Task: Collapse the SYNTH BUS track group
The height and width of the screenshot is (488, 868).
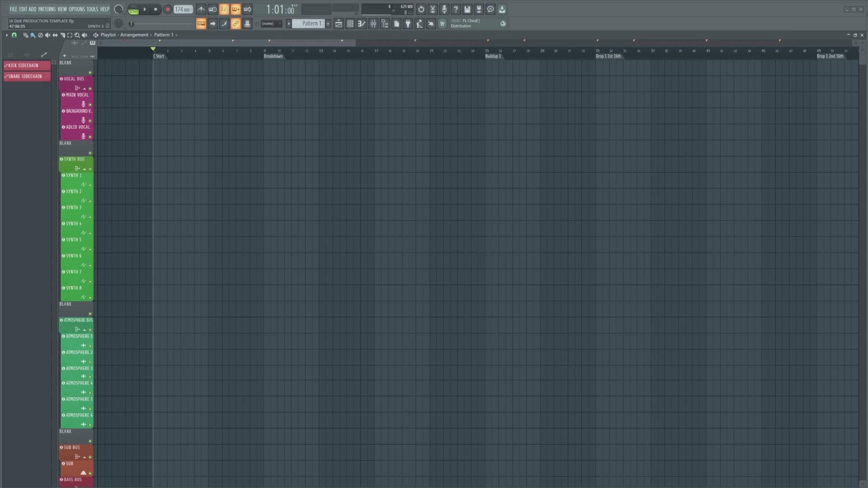Action: pos(85,169)
